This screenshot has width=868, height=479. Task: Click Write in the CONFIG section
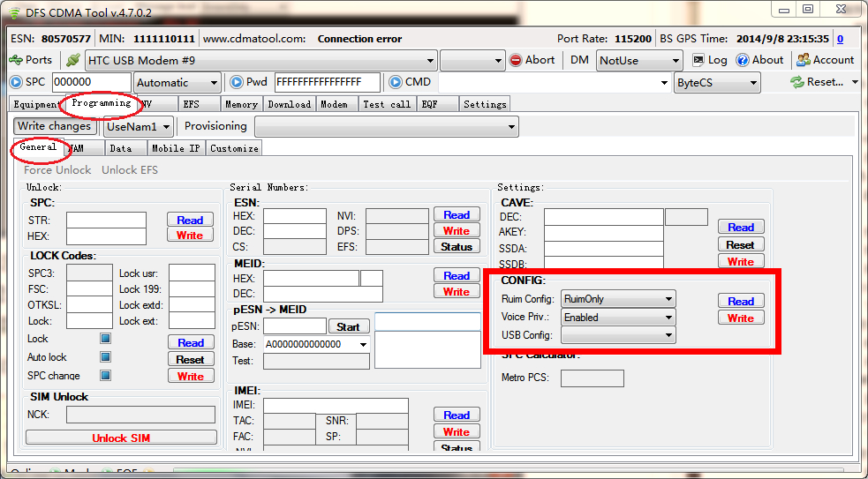pos(741,318)
